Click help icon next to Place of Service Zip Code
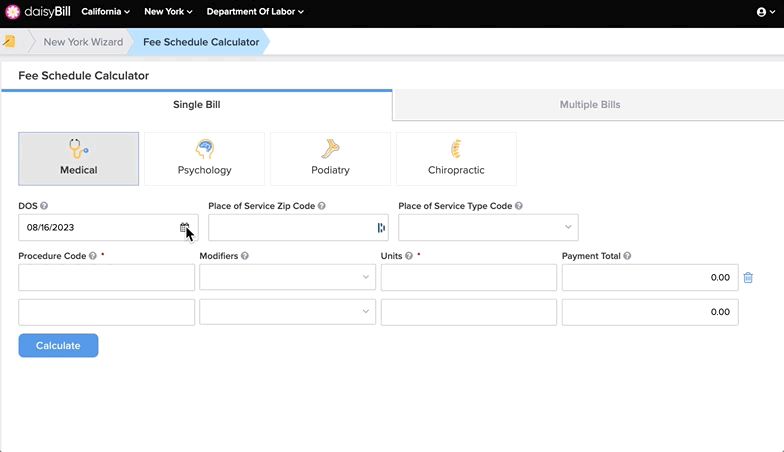The image size is (784, 452). coord(322,206)
